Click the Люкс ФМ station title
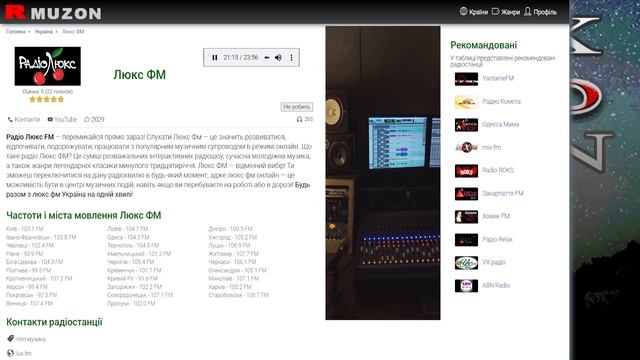This screenshot has height=360, width=640. [140, 75]
